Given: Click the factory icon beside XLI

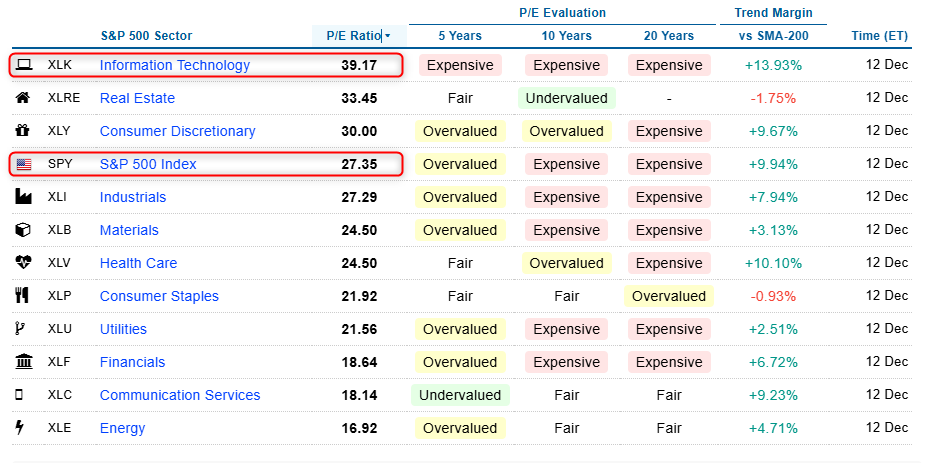Looking at the screenshot, I should pos(23,197).
